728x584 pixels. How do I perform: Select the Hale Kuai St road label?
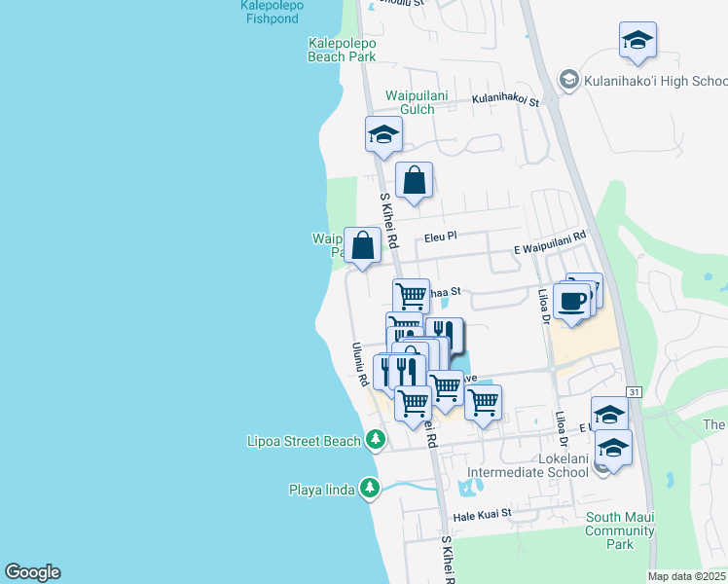point(482,517)
